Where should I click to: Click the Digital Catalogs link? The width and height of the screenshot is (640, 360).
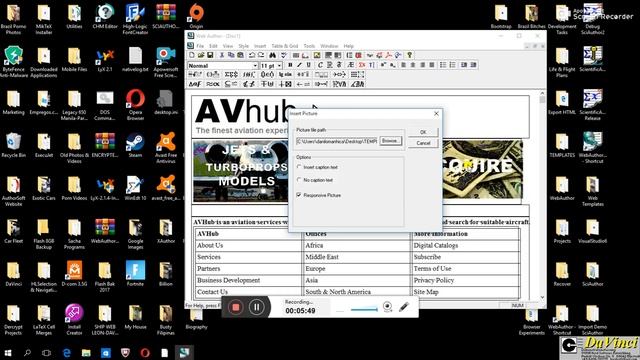(436, 245)
